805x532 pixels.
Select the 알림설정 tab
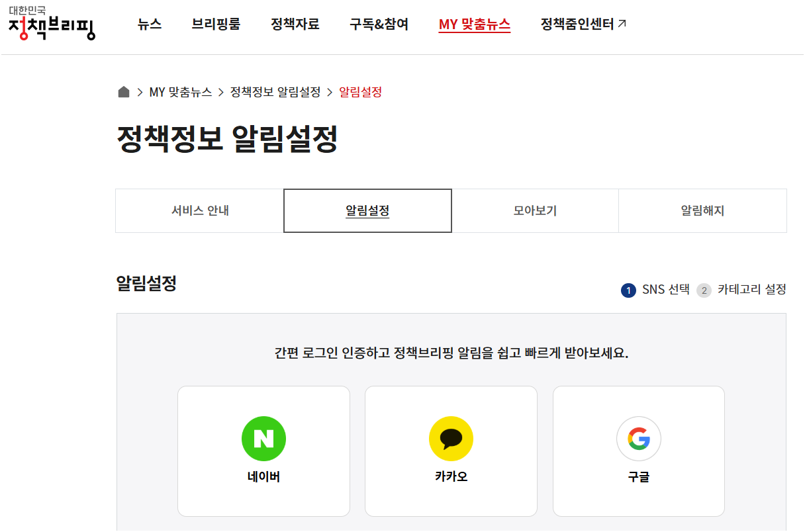(x=367, y=211)
